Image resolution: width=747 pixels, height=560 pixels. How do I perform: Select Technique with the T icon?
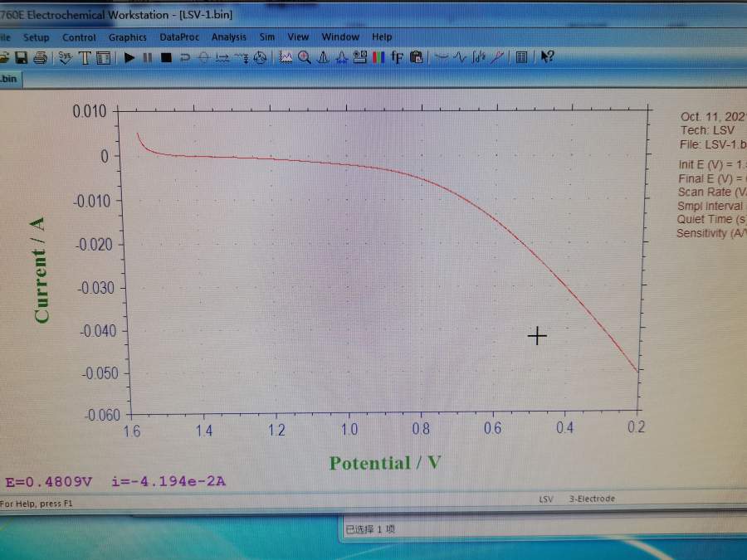(85, 58)
